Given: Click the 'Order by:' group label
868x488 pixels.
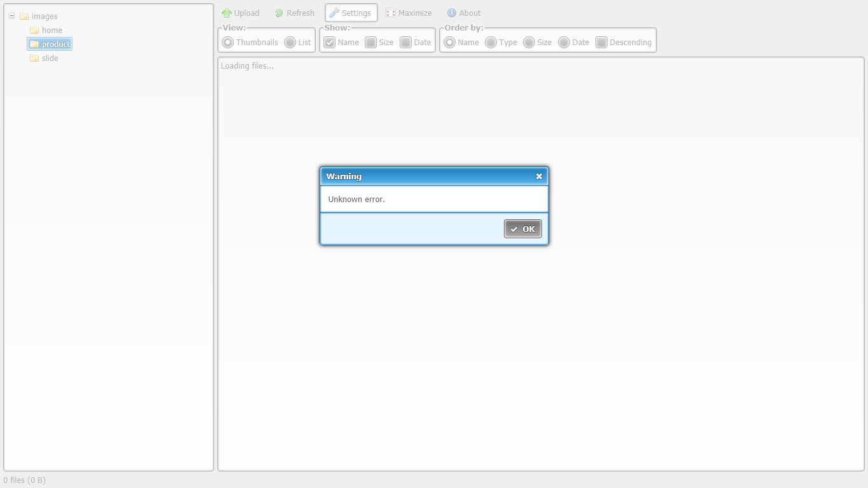Looking at the screenshot, I should (x=464, y=28).
